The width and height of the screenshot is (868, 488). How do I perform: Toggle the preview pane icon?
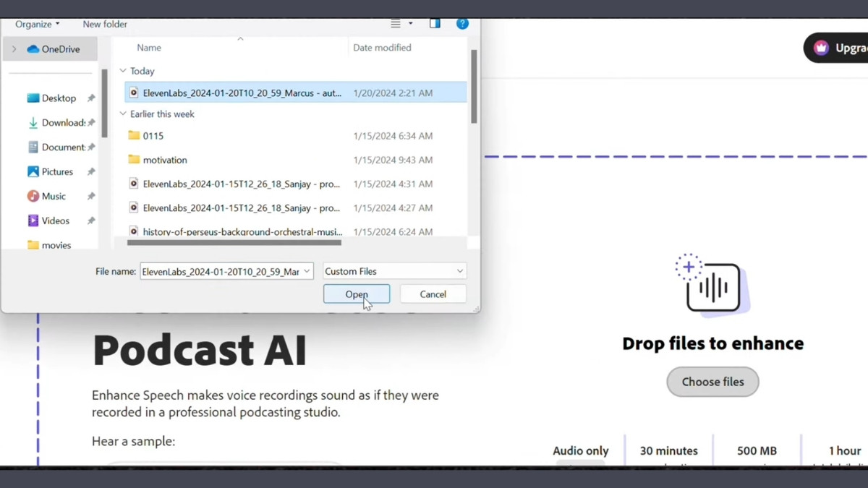[435, 24]
